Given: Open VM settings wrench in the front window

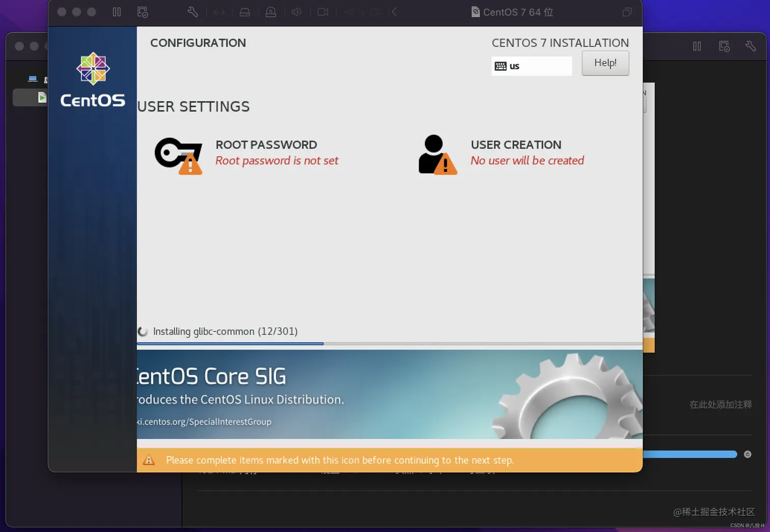Looking at the screenshot, I should [x=193, y=12].
